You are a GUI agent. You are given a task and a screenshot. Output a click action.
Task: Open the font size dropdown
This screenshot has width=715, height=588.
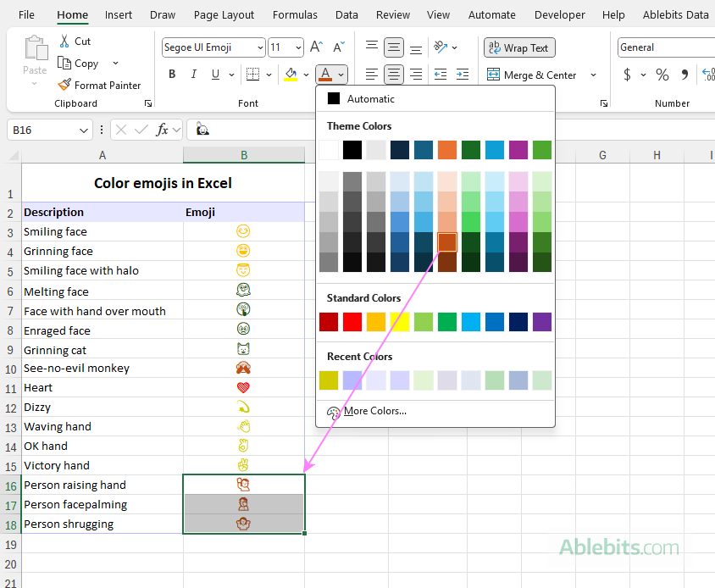tap(296, 47)
